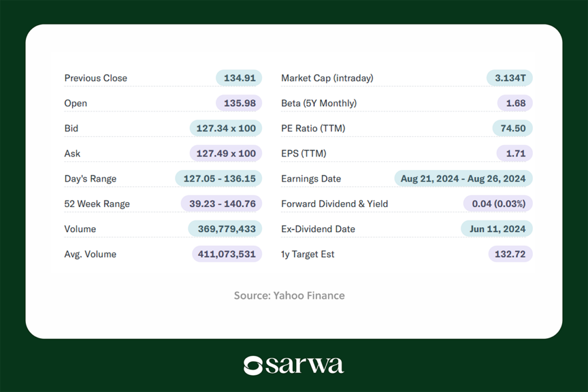
Task: Click the Forward Dividend & Yield label
Action: tap(335, 204)
